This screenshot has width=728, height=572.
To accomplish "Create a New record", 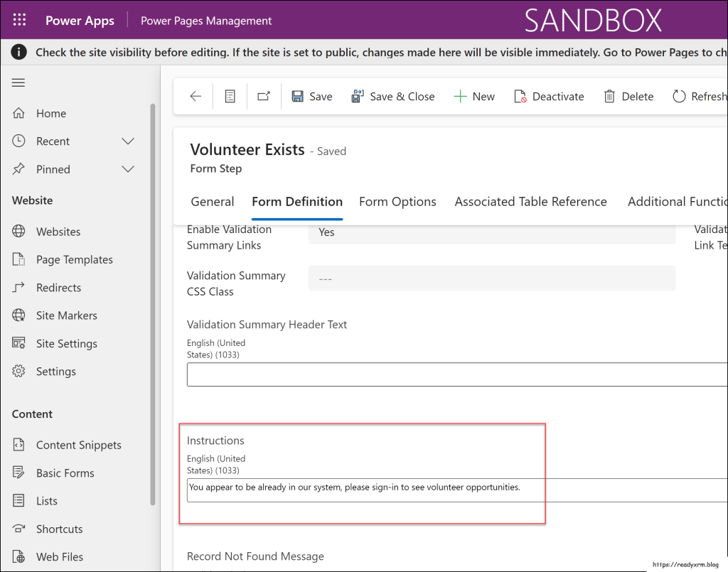I will [474, 97].
